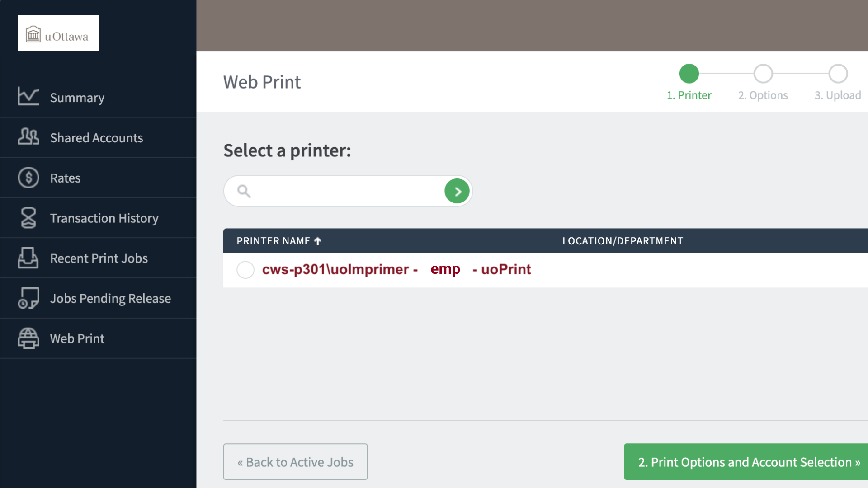868x488 pixels.
Task: Click step 1 Printer progress circle
Action: pos(689,74)
